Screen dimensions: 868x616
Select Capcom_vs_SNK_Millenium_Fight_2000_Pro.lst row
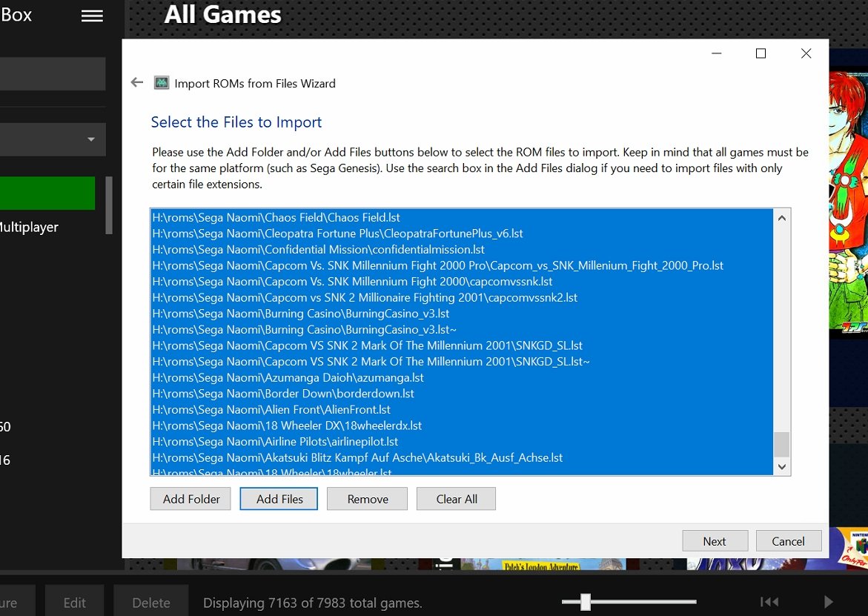click(x=462, y=265)
